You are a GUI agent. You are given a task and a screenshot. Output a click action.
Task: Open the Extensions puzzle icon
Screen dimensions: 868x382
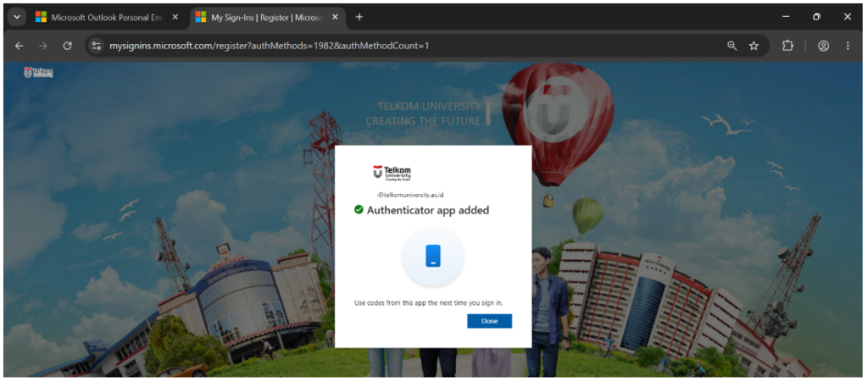(x=787, y=46)
